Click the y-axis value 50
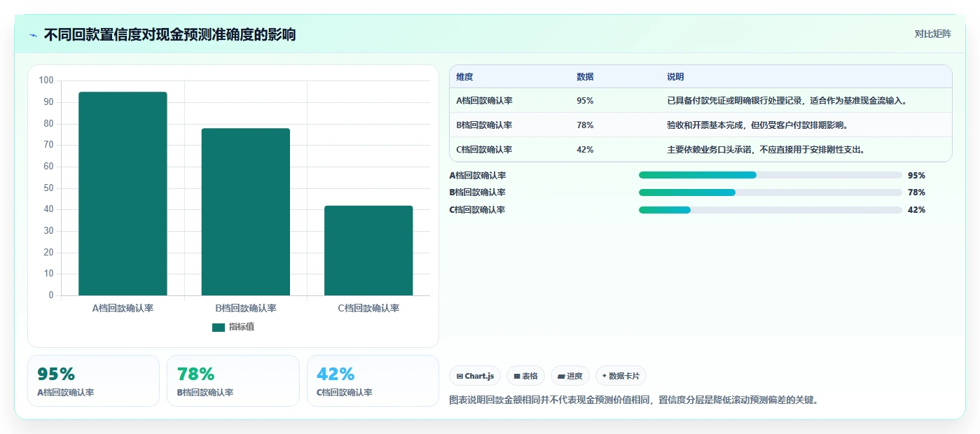Screen dimensions: 980x434 (49, 188)
